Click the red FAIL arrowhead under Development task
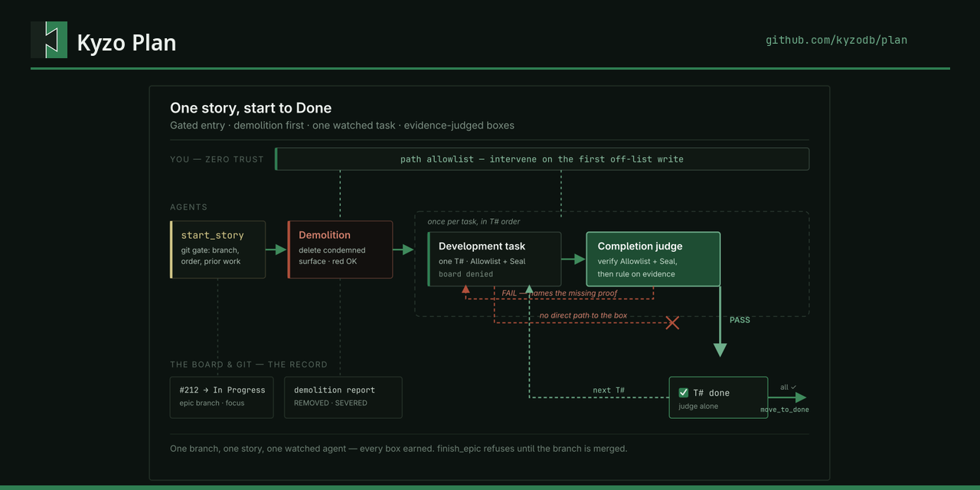 coord(465,289)
